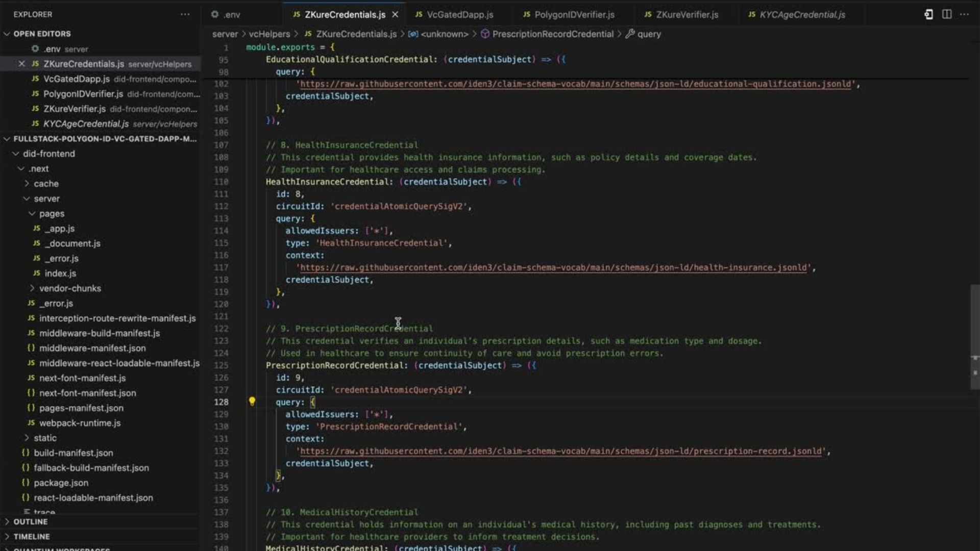Click the vcHelpers breadcrumb segment
Image resolution: width=980 pixels, height=551 pixels.
click(269, 34)
